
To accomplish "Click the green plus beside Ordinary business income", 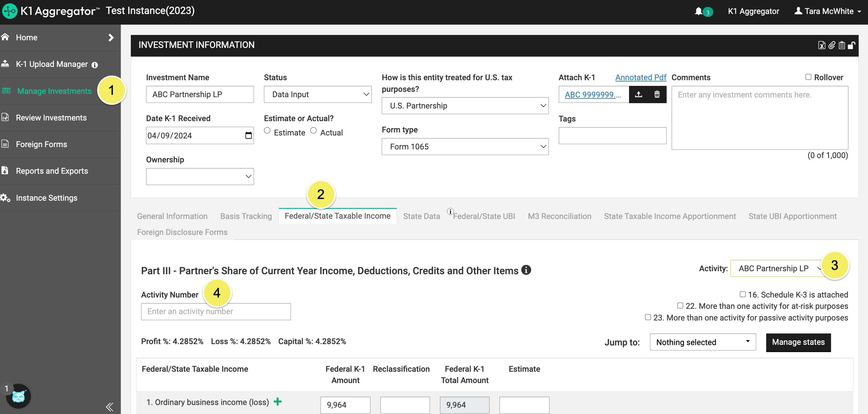I will tap(277, 402).
